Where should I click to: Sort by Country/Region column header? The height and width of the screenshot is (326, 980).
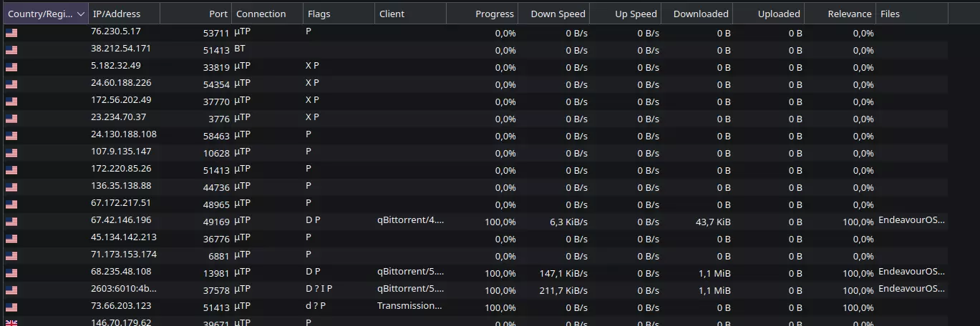tap(46, 14)
